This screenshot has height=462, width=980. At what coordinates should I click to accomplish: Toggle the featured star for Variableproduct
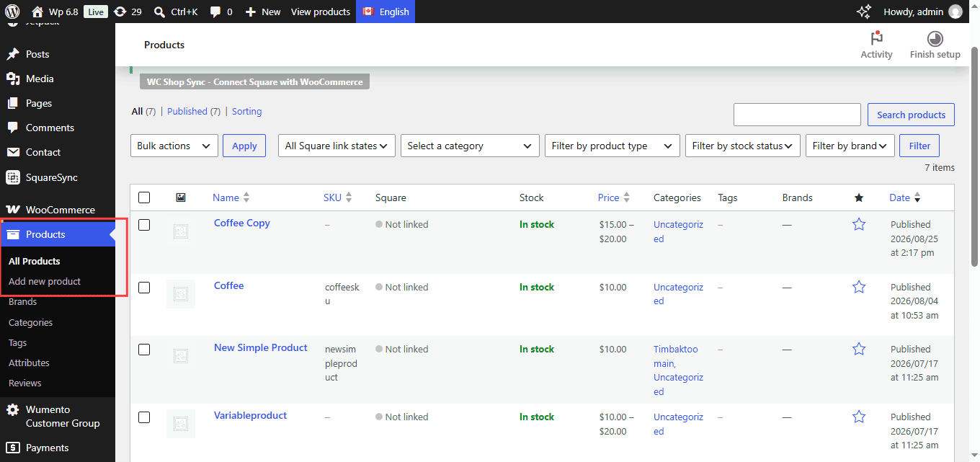[x=859, y=417]
